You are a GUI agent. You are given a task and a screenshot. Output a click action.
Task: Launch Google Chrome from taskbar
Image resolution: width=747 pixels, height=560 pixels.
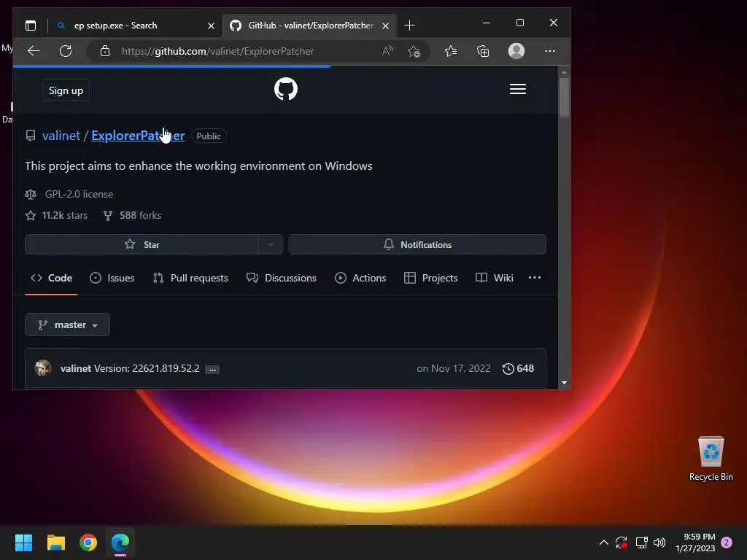click(x=88, y=542)
